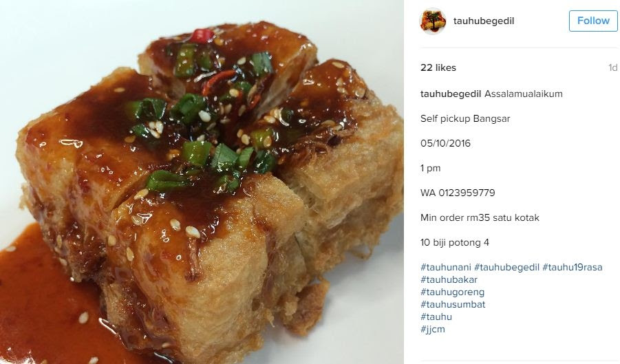This screenshot has width=620, height=364.
Task: Open the #tauhugoreng hashtag
Action: 452,292
